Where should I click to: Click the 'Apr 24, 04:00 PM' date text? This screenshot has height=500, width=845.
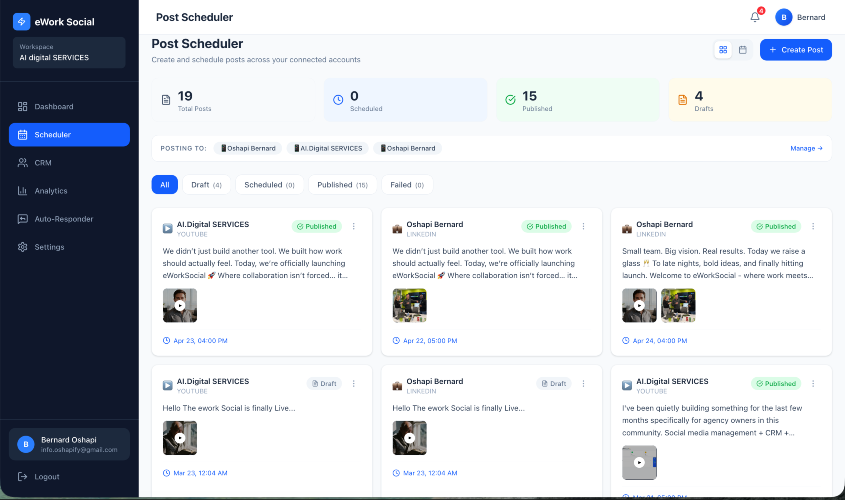point(660,341)
